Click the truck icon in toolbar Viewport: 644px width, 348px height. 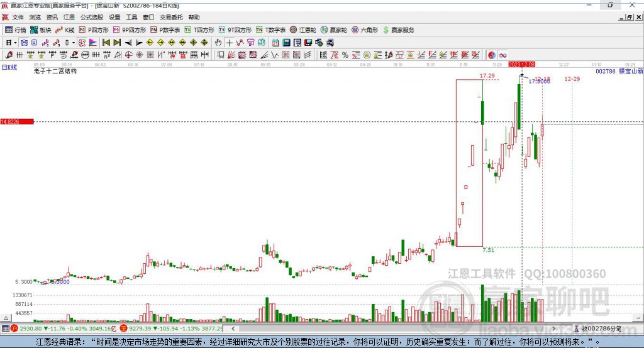[x=330, y=43]
